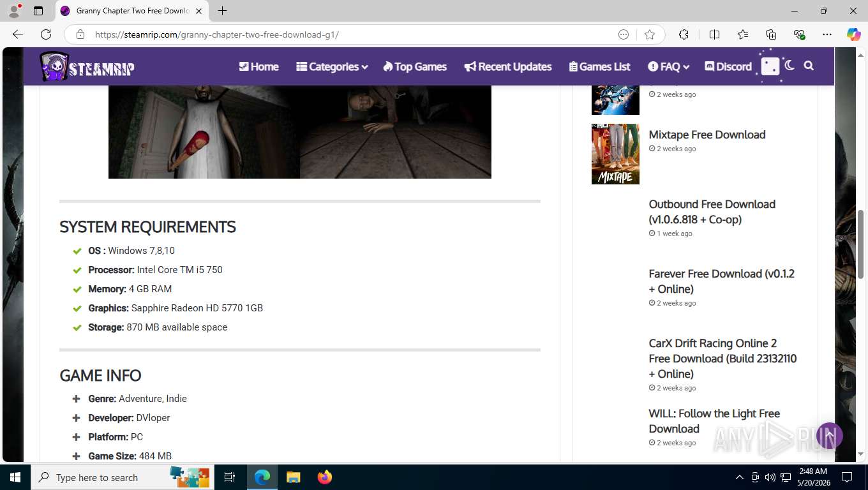Viewport: 868px width, 490px height.
Task: Open Outbound Free Download link
Action: pyautogui.click(x=712, y=212)
